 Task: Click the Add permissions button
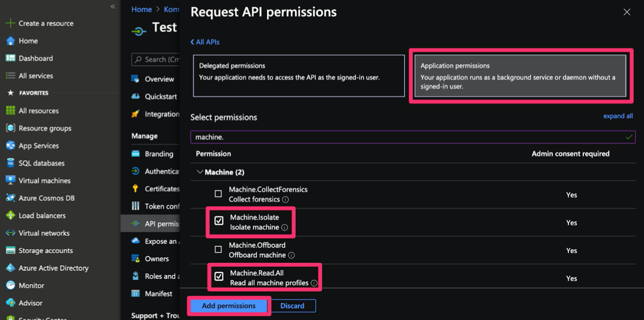(x=229, y=306)
